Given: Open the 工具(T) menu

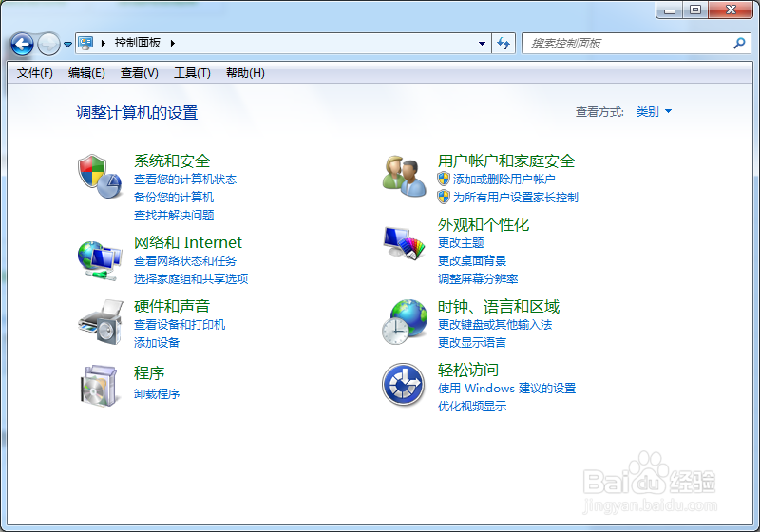Looking at the screenshot, I should tap(192, 73).
